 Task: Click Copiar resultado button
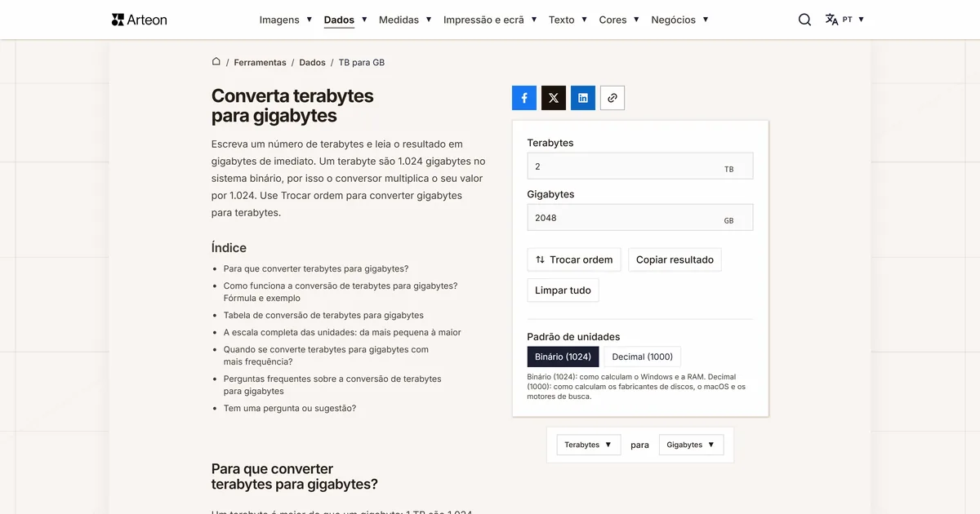[x=675, y=259]
